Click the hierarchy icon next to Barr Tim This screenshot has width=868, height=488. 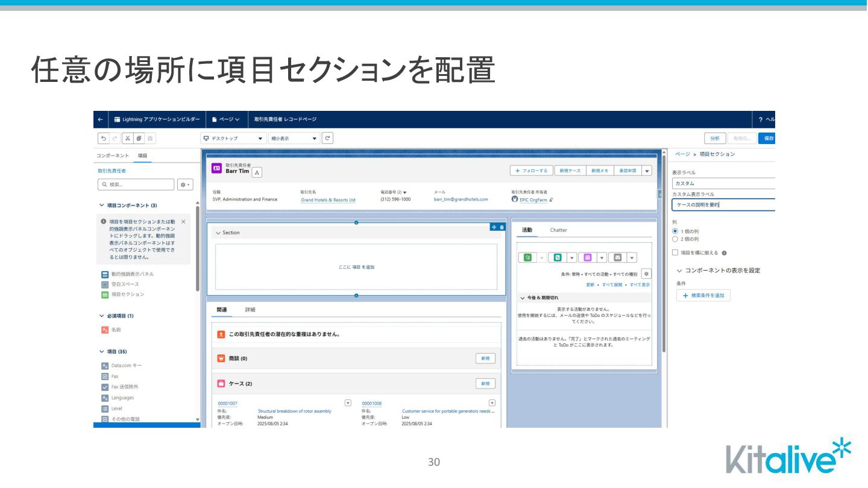(257, 173)
